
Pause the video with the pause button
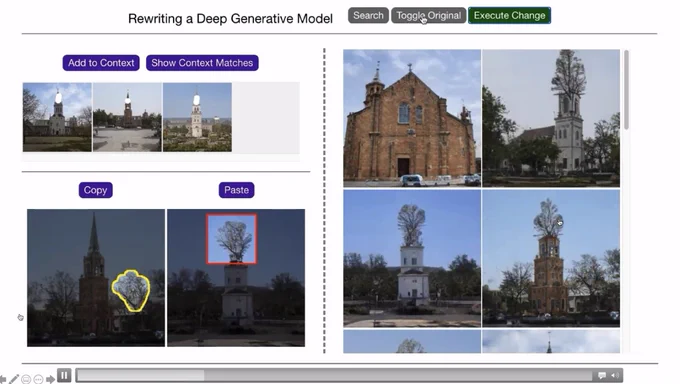point(64,375)
